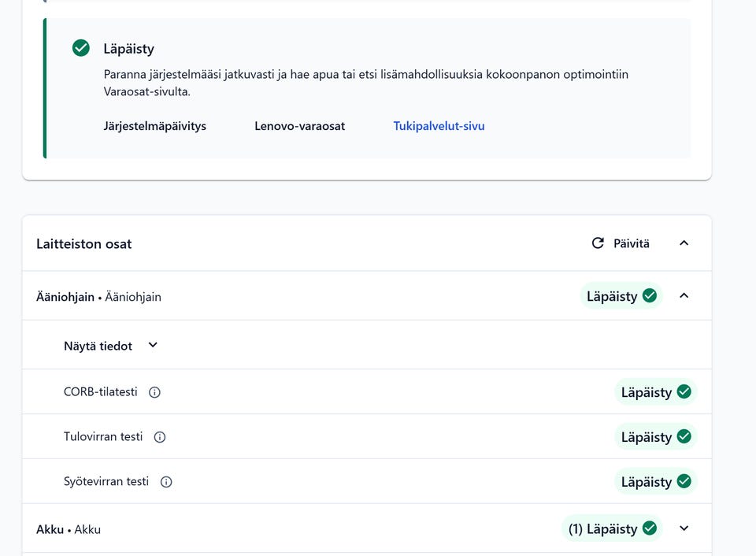Image resolution: width=756 pixels, height=556 pixels.
Task: Click the CORB-tilatesti green pass checkmark
Action: coord(684,392)
